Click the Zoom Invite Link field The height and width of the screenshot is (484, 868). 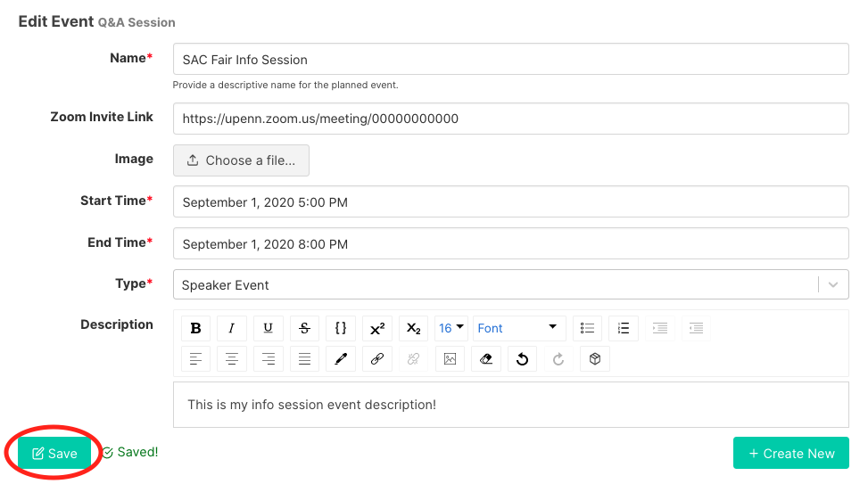click(510, 119)
